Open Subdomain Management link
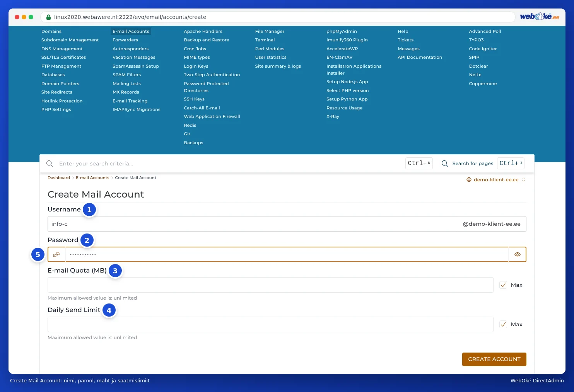 pyautogui.click(x=70, y=40)
